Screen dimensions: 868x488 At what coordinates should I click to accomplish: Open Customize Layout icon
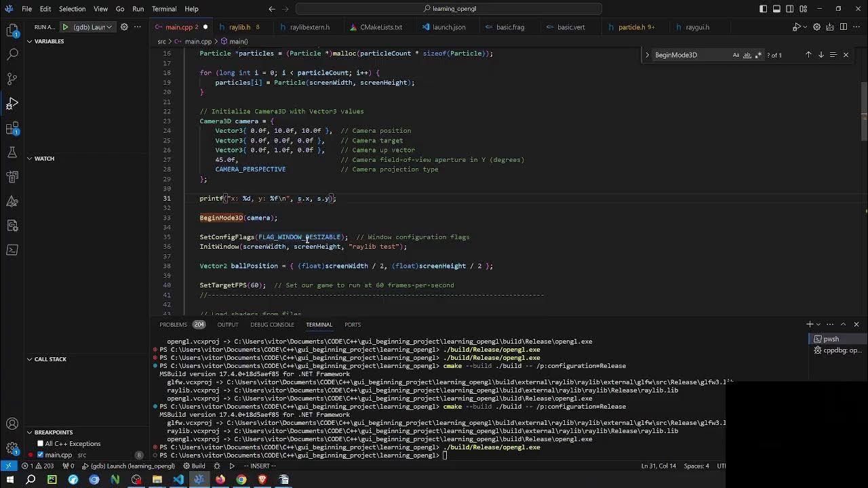tap(804, 9)
